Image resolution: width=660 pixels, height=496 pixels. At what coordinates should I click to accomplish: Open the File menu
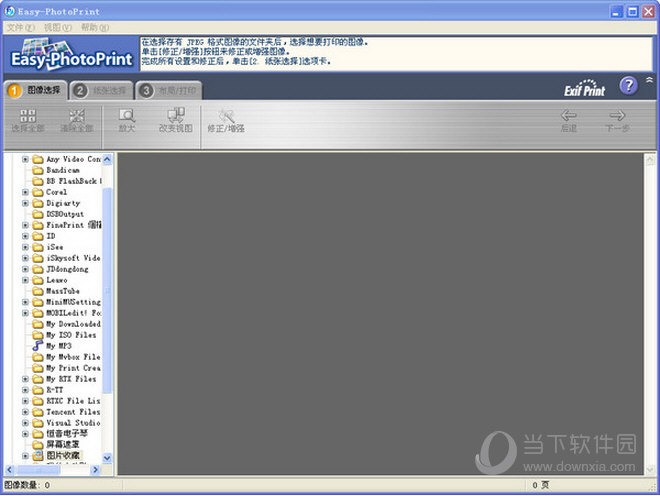pyautogui.click(x=21, y=28)
